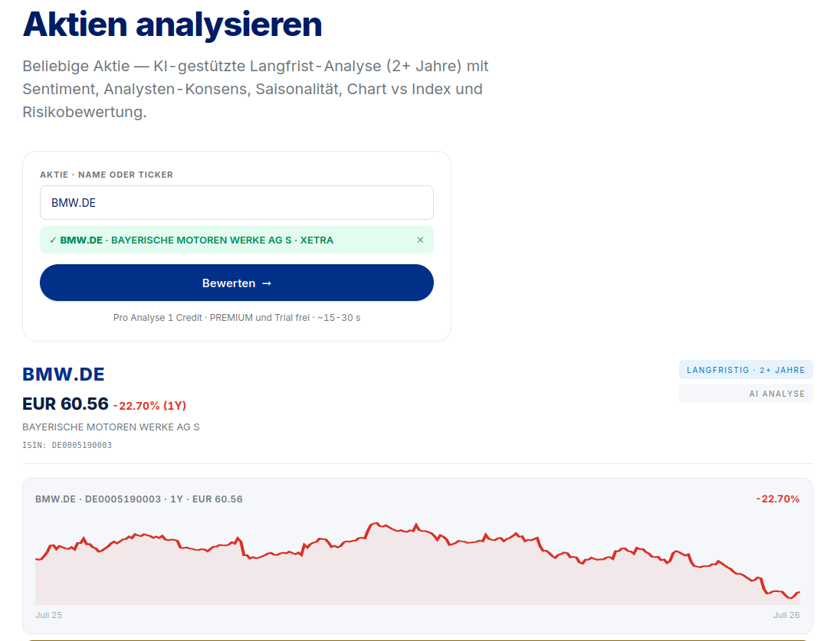Image resolution: width=840 pixels, height=641 pixels.
Task: Click the Juli 25 axis label
Action: [49, 615]
